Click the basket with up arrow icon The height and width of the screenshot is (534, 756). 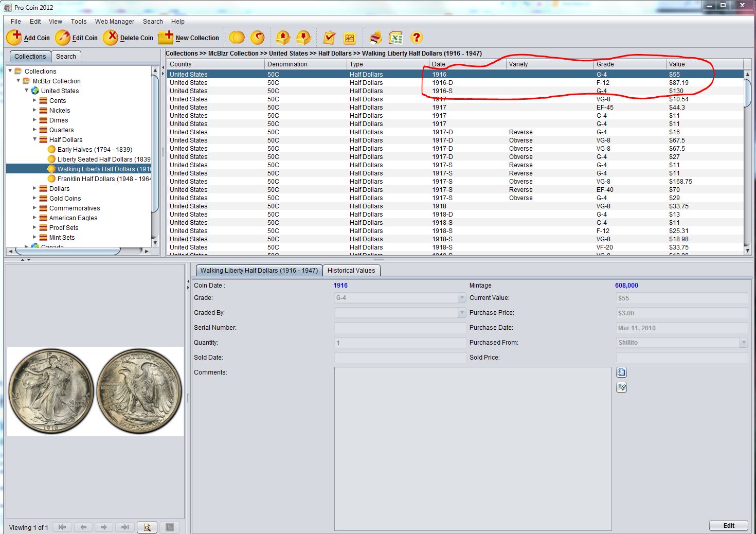pos(283,38)
